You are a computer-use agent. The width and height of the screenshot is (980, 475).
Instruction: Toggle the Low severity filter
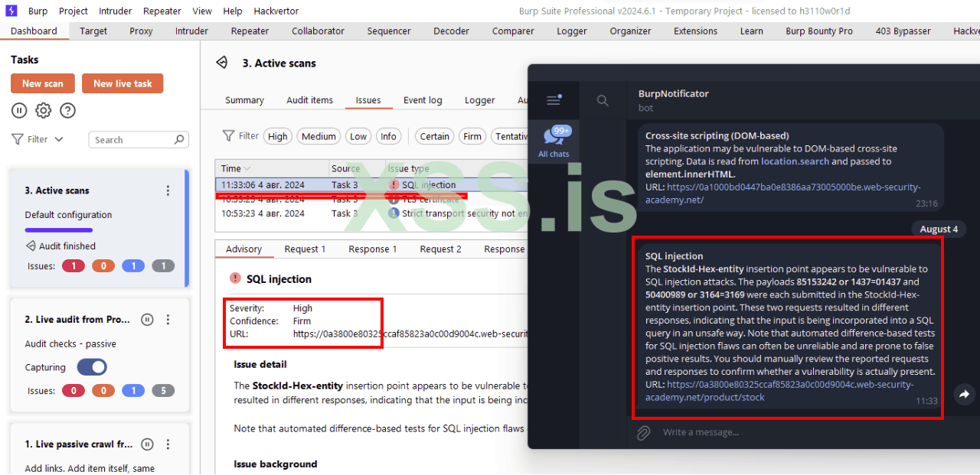(358, 136)
